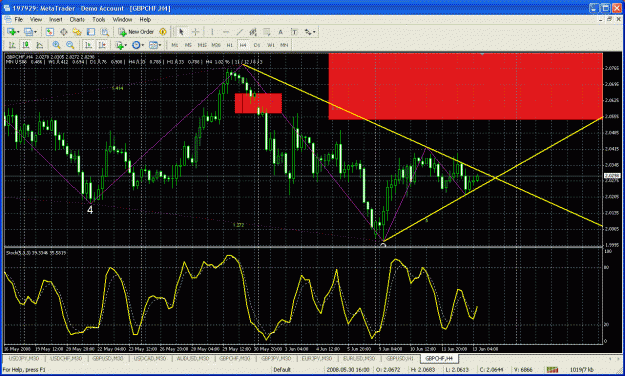
Task: Switch chart to MN timeframe
Action: [284, 45]
